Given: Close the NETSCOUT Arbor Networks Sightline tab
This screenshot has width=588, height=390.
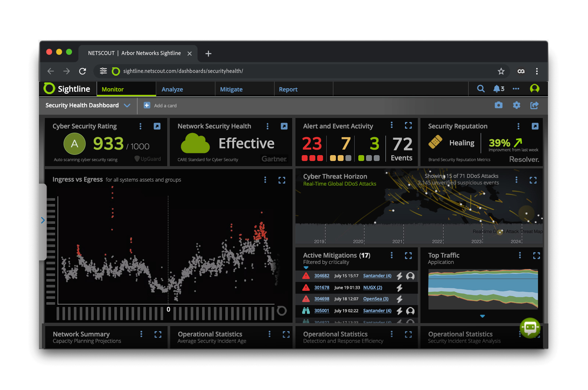Looking at the screenshot, I should click(x=190, y=54).
